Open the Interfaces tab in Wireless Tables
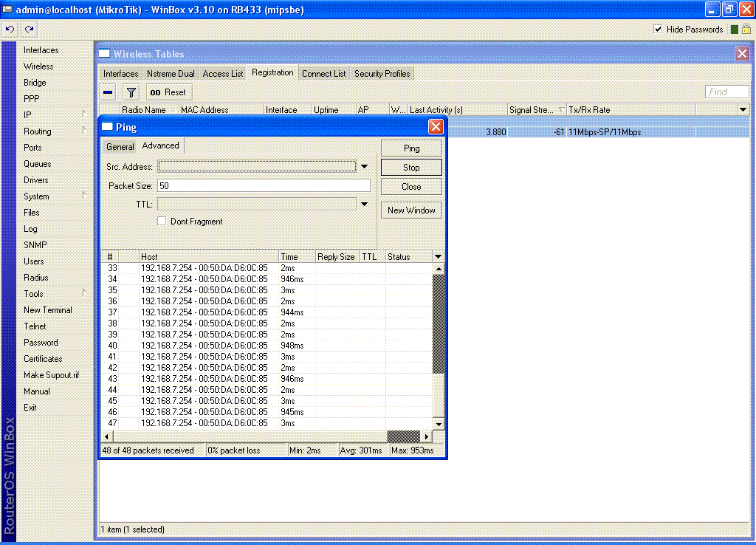Screen dimensions: 756x545 (120, 74)
